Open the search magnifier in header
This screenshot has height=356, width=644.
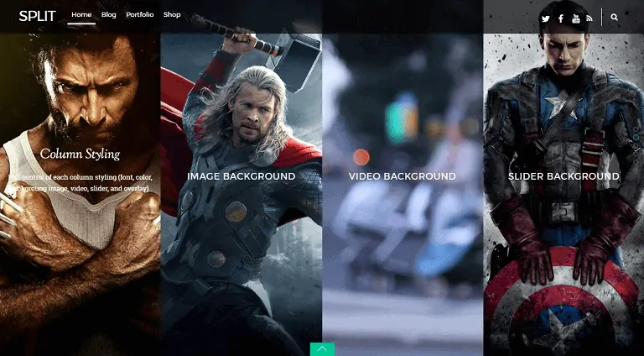coord(615,18)
